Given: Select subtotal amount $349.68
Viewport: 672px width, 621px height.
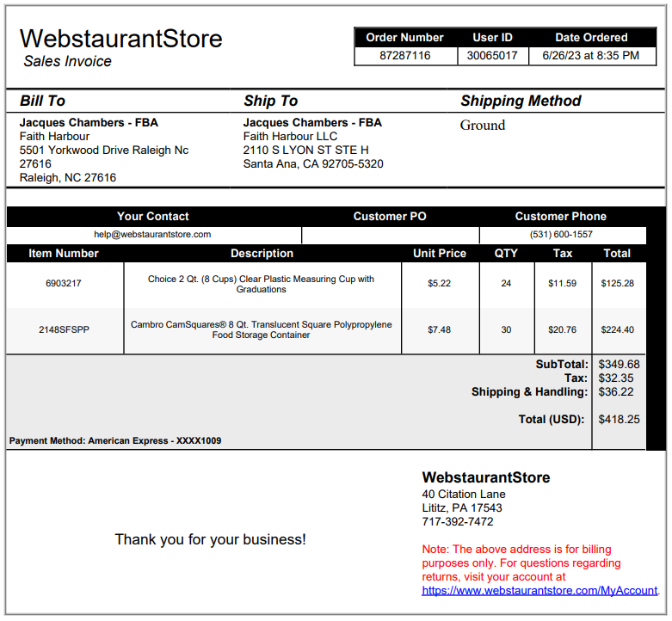Looking at the screenshot, I should coord(619,365).
